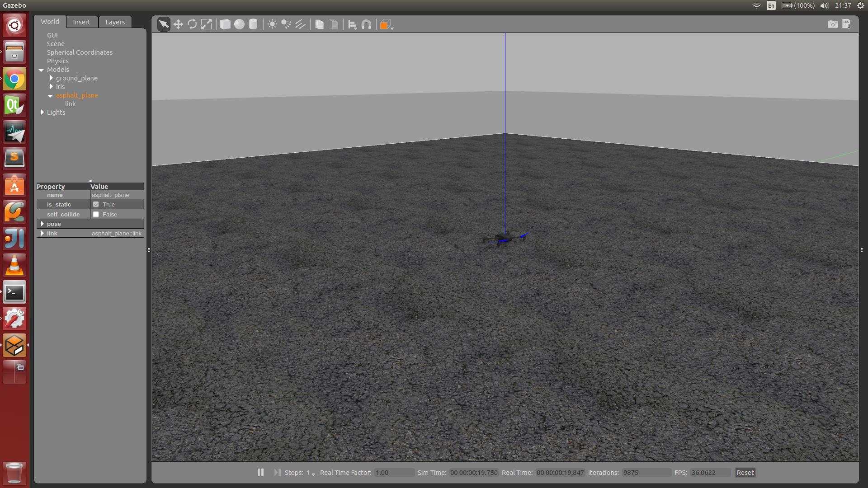Open the sound volume indicator
The width and height of the screenshot is (868, 488).
coord(824,5)
